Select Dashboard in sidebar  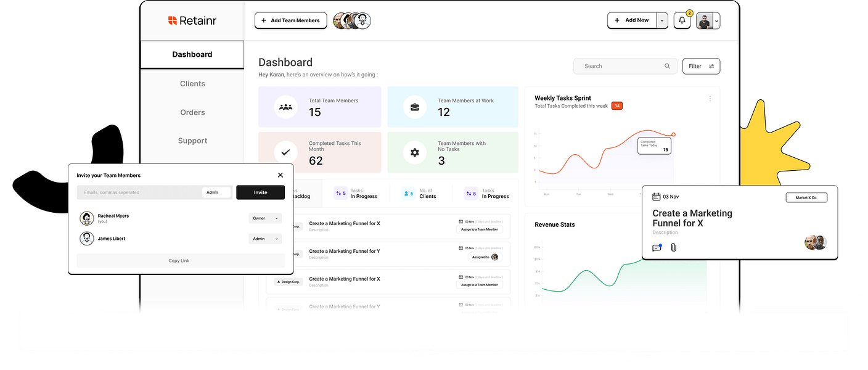tap(192, 54)
